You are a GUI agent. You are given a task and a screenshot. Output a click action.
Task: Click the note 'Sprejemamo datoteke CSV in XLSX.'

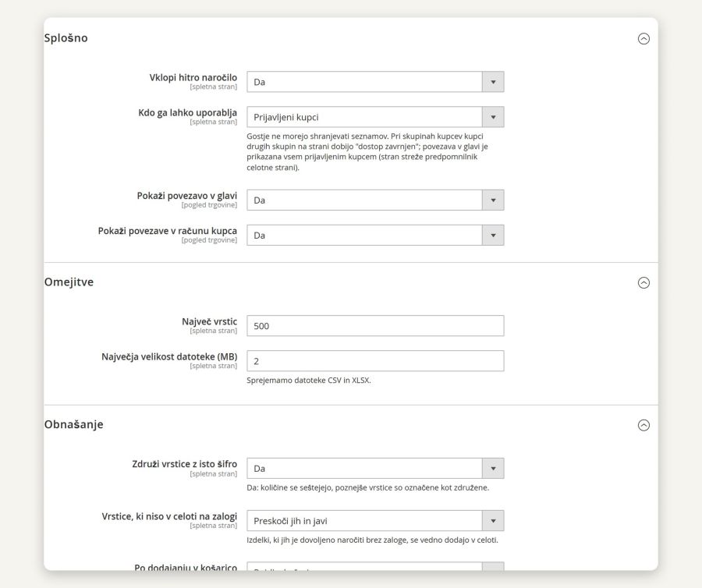click(309, 381)
